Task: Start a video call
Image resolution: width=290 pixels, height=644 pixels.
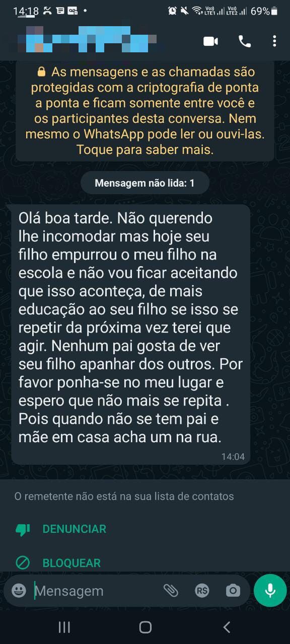Action: [210, 41]
